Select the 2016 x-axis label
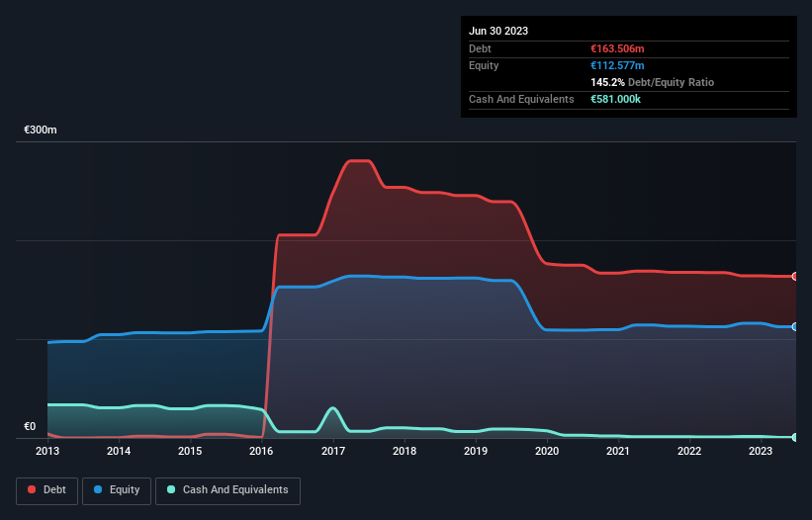The height and width of the screenshot is (520, 812). 261,451
